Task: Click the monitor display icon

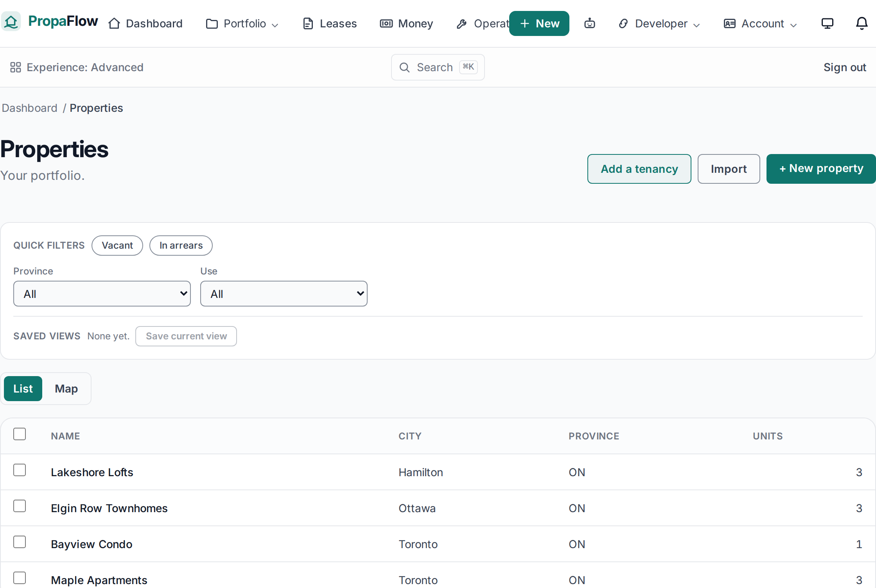Action: point(828,23)
